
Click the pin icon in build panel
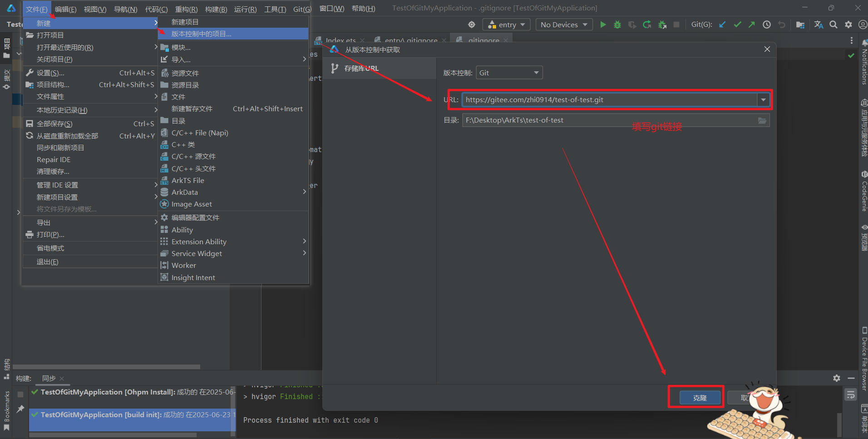[x=20, y=409]
